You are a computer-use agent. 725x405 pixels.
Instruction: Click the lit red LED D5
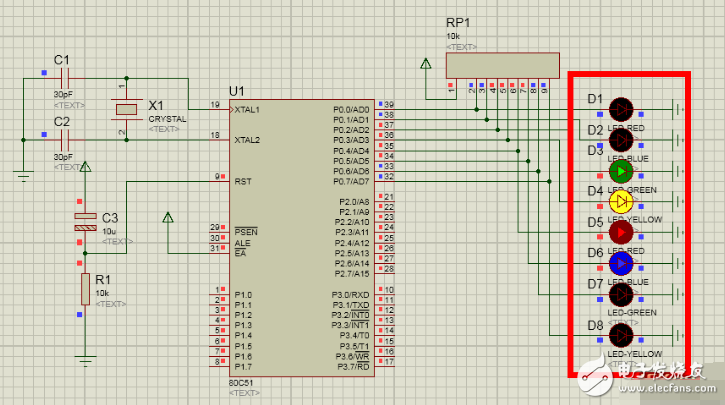[621, 233]
